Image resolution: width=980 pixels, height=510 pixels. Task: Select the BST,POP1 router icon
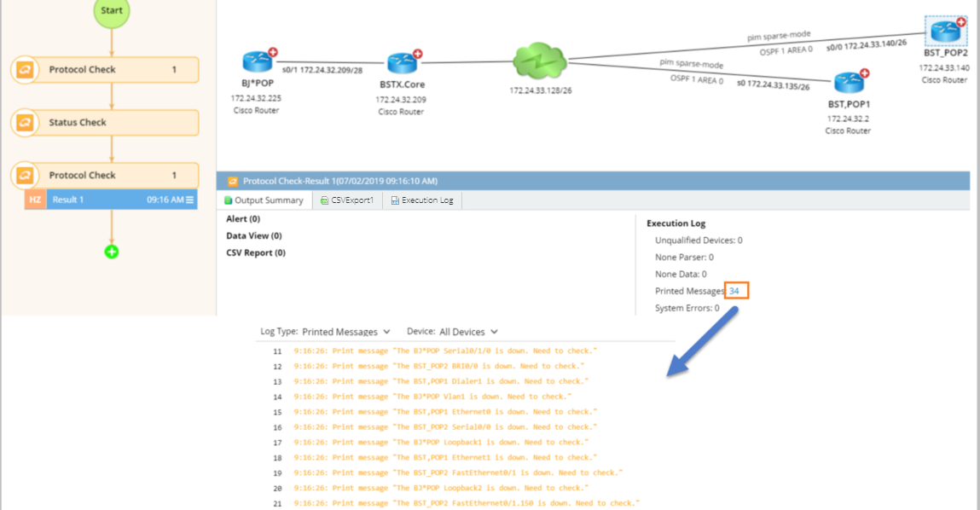coord(848,83)
